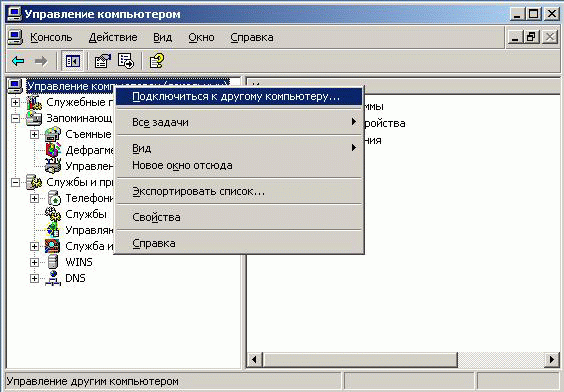Image resolution: width=564 pixels, height=392 pixels.
Task: Expand the WINS node
Action: tap(34, 262)
